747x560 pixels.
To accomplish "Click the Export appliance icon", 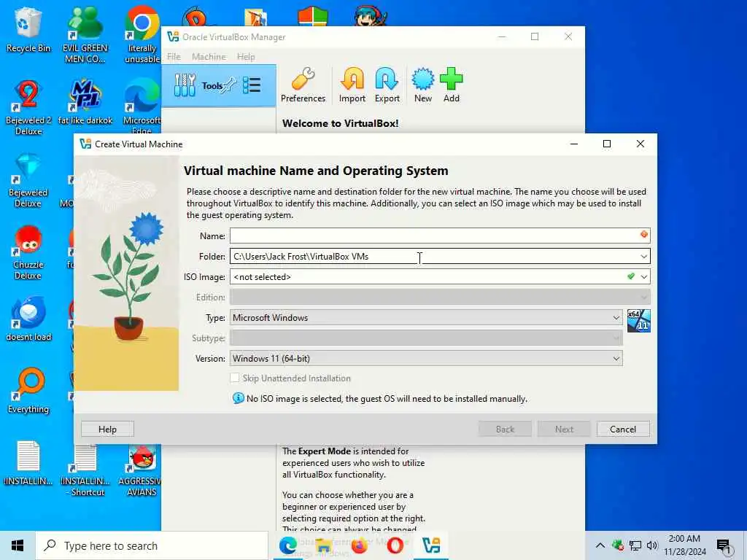I will pos(387,85).
